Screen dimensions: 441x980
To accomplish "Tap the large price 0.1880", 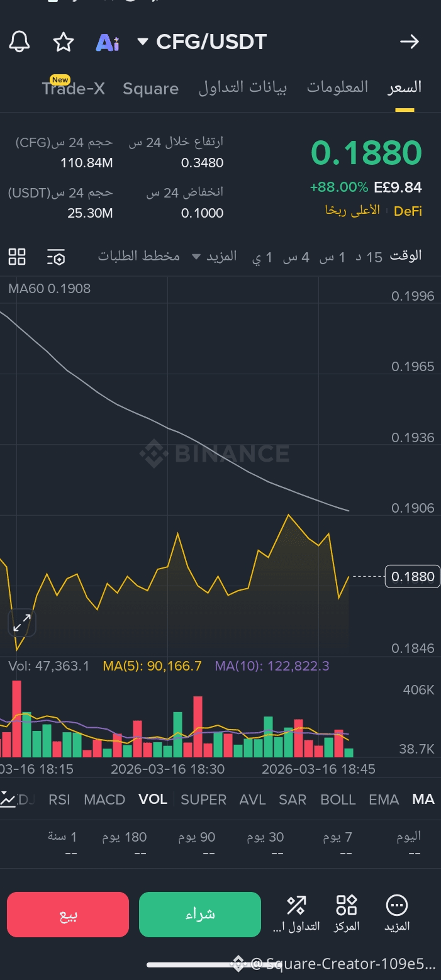I will (x=366, y=153).
